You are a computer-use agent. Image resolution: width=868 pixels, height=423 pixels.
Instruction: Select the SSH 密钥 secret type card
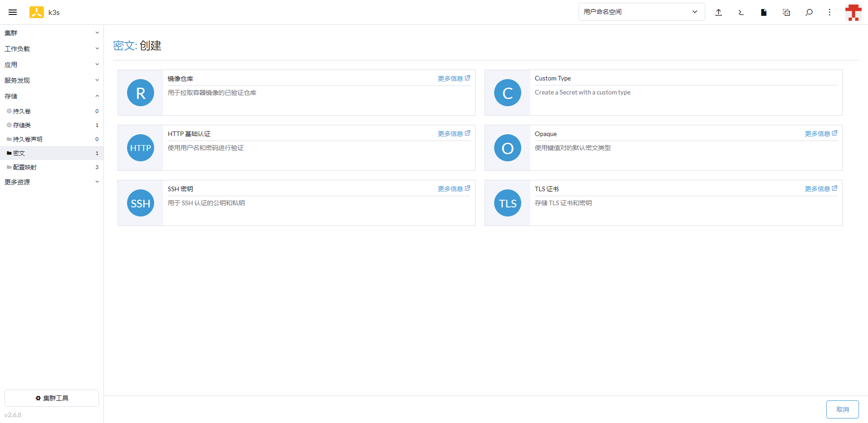tap(296, 203)
